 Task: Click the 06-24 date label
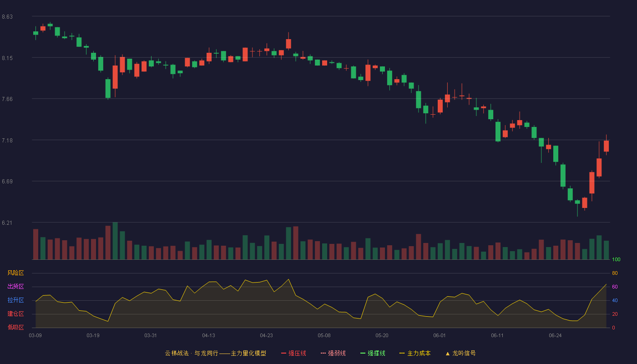555,335
